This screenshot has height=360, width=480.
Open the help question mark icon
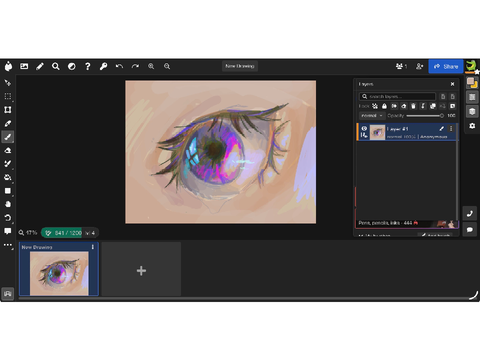pos(87,66)
